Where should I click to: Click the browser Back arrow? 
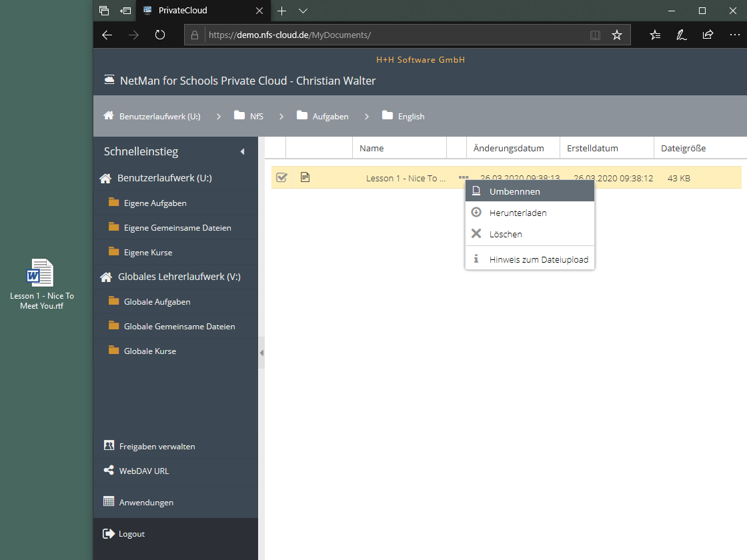pos(107,35)
